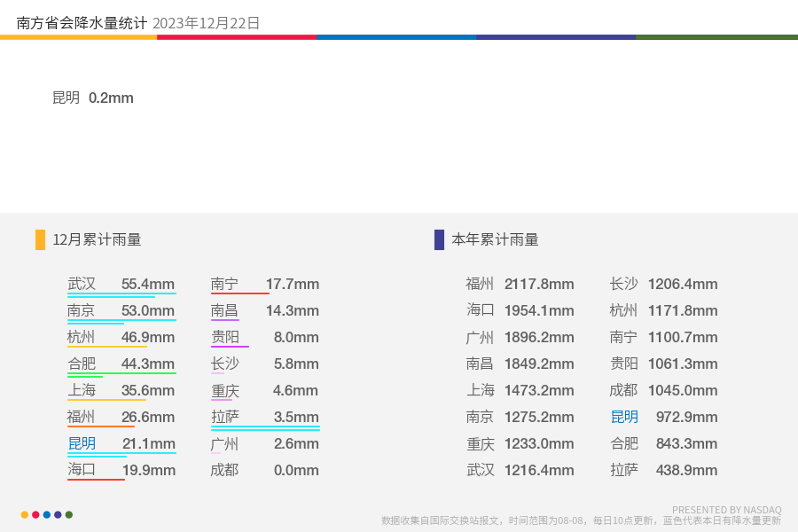Click the PRESENTED BY NASDAQ text
This screenshot has width=798, height=532.
coord(727,510)
